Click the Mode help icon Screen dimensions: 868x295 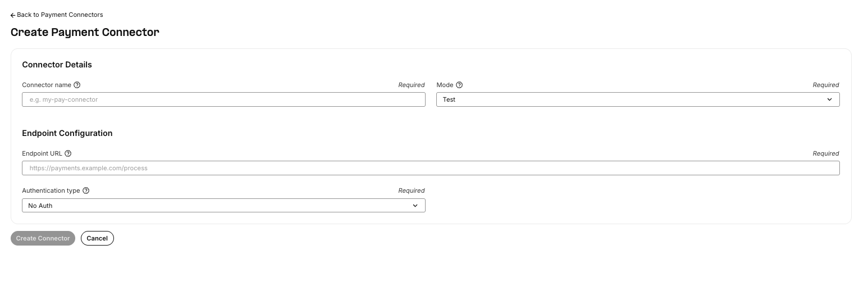pos(459,85)
